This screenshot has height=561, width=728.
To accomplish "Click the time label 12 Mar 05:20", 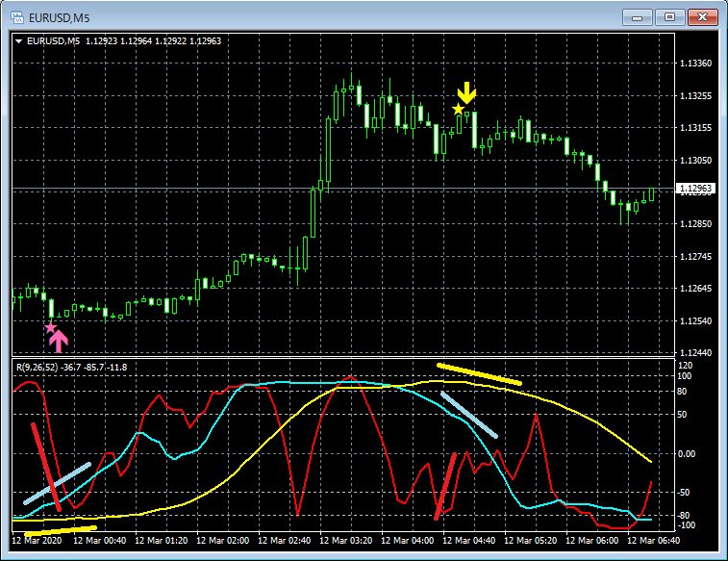I will tap(531, 541).
